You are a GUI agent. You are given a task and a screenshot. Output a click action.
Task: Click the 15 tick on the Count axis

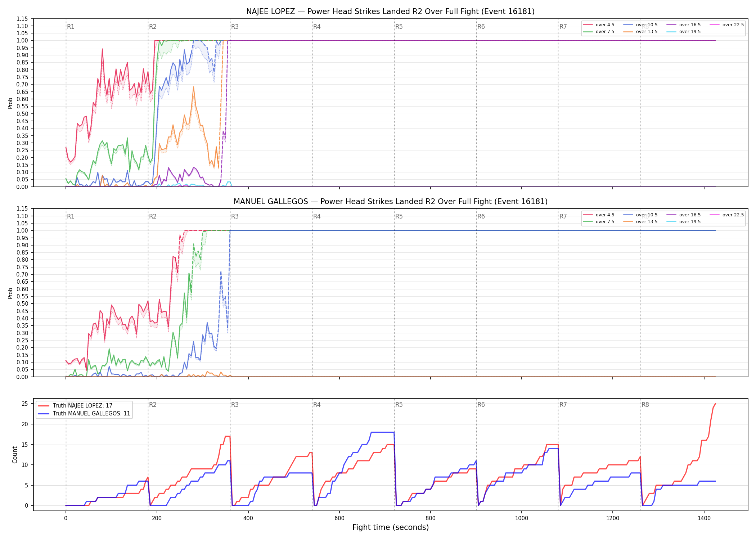coord(25,445)
